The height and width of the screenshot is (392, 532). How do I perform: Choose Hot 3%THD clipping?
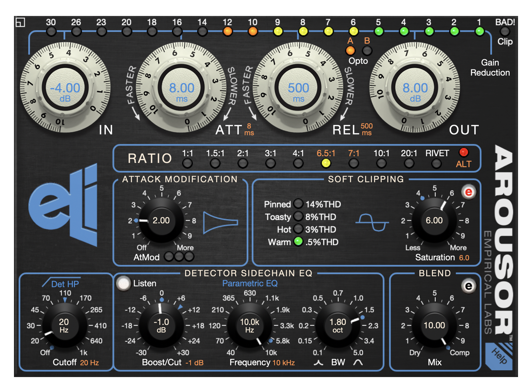[298, 229]
